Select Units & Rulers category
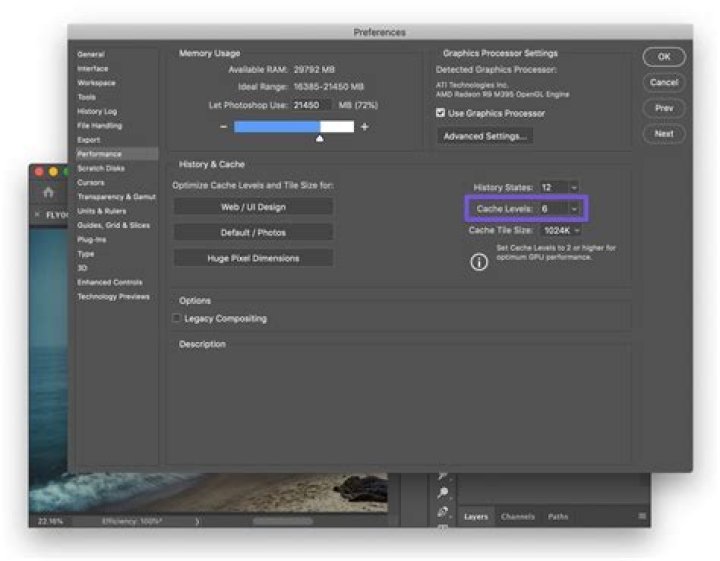This screenshot has height=561, width=720. [101, 211]
